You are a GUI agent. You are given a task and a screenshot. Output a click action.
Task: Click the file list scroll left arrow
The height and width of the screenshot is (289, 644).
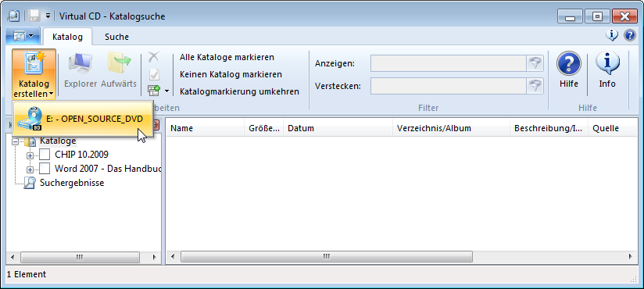click(x=173, y=257)
